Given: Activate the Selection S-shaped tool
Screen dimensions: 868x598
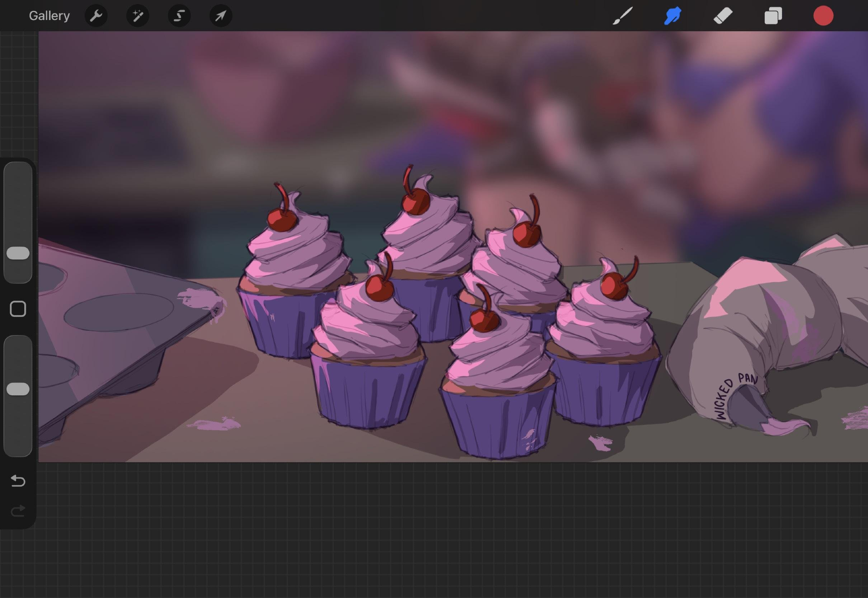Looking at the screenshot, I should point(179,16).
